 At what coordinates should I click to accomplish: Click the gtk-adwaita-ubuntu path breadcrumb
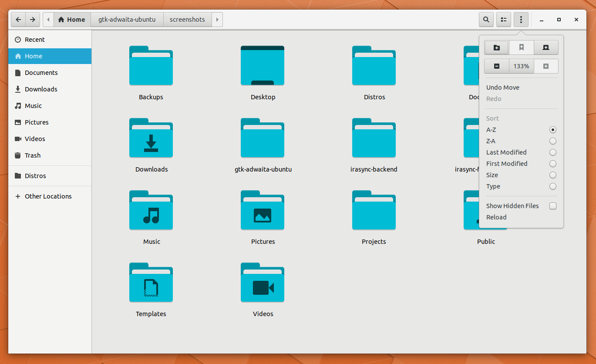(127, 20)
